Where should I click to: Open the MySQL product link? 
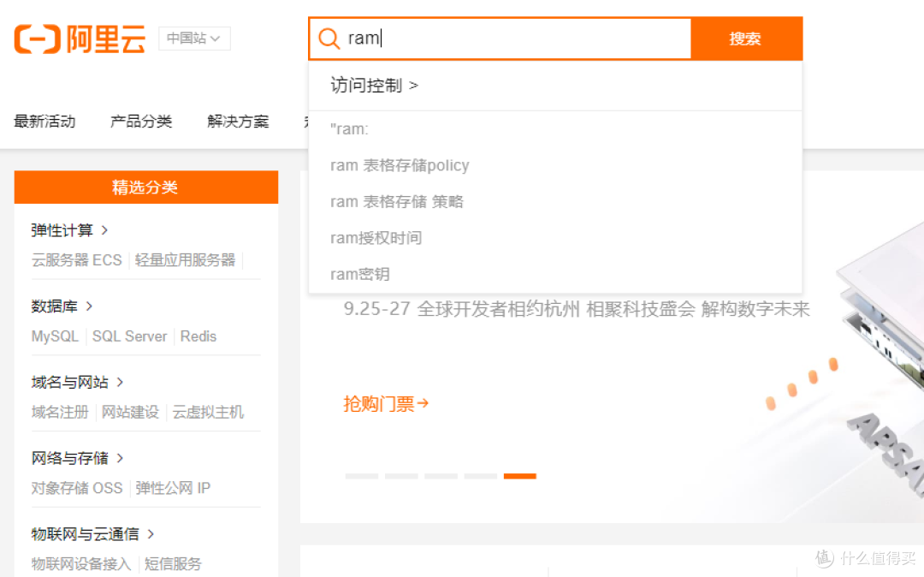55,336
